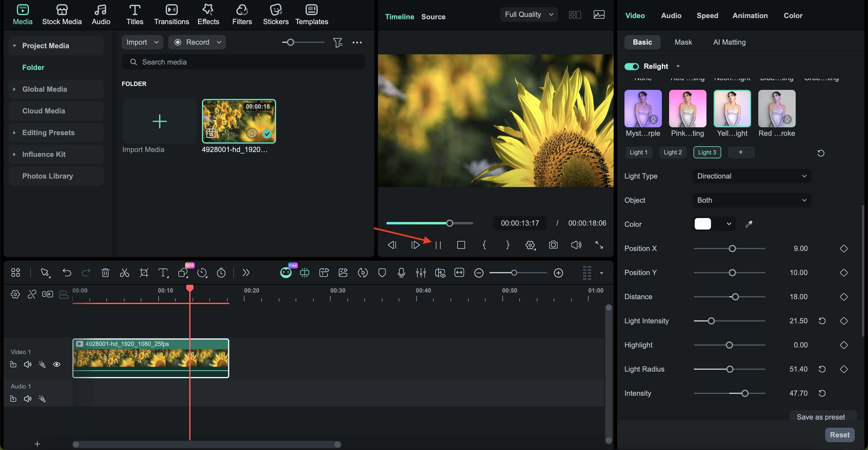Open the audio mixer
This screenshot has width=868, height=450.
[x=420, y=273]
